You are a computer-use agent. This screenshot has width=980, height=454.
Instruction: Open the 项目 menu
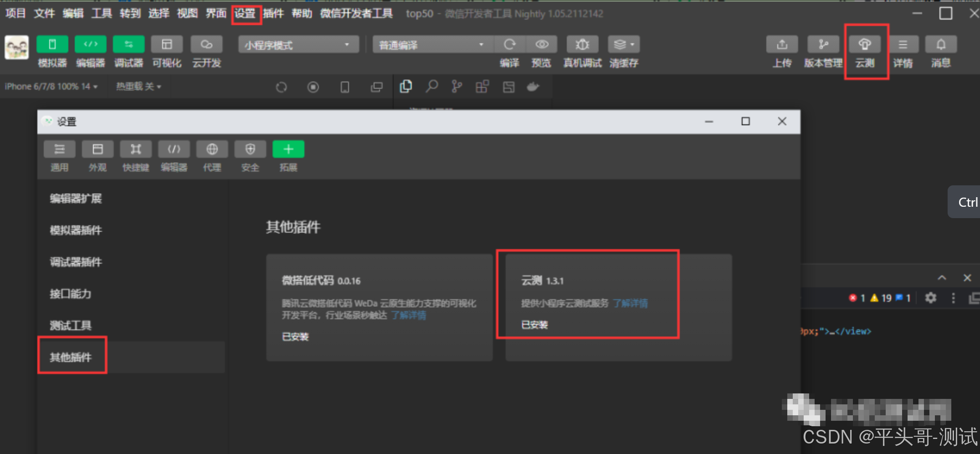click(x=15, y=13)
